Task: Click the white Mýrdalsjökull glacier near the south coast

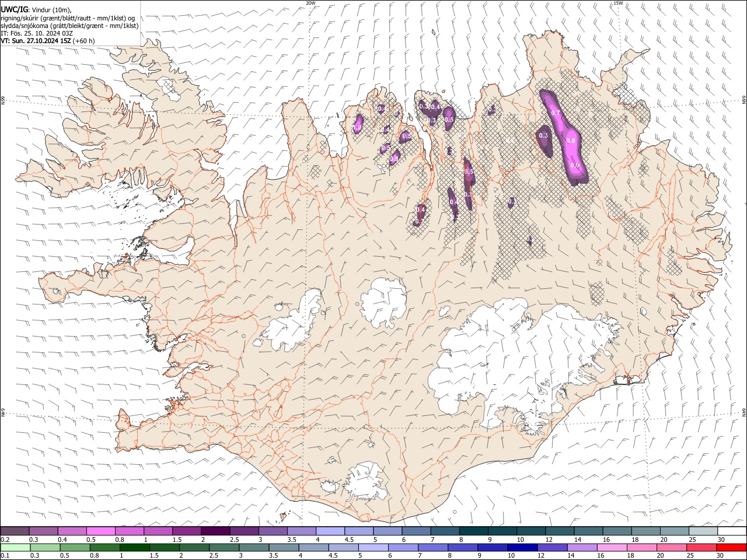Action: [366, 482]
